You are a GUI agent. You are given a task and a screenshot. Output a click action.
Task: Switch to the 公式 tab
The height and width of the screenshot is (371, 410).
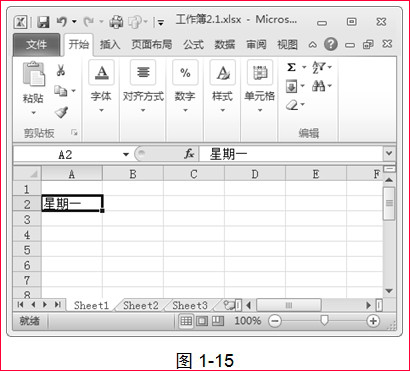pos(193,45)
